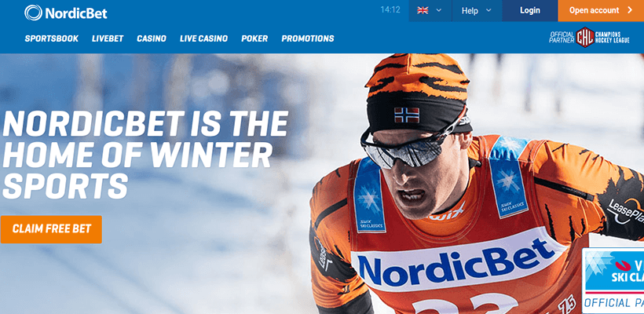
Task: Click the Champions Hockey League CHL emblem
Action: click(585, 38)
